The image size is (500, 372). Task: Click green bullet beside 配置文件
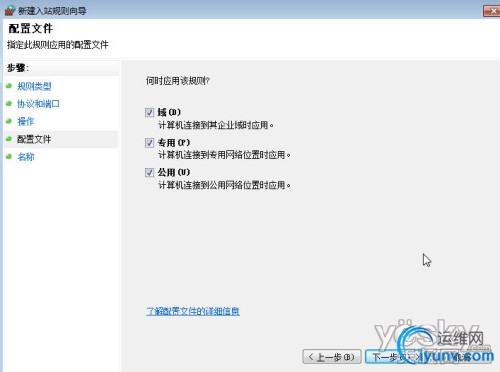click(9, 139)
